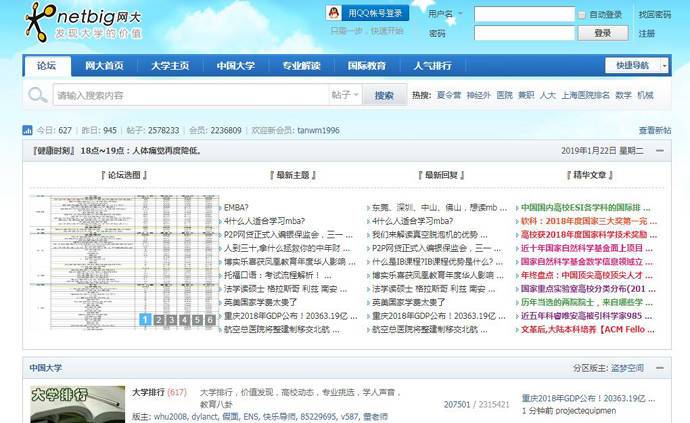Viewport: 690px width, 423px height.
Task: Jump to slide 6 of forum images
Action: point(211,320)
